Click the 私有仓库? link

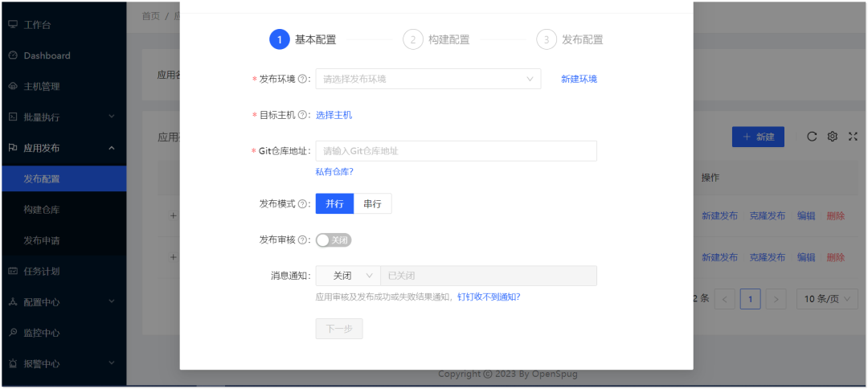tap(334, 172)
